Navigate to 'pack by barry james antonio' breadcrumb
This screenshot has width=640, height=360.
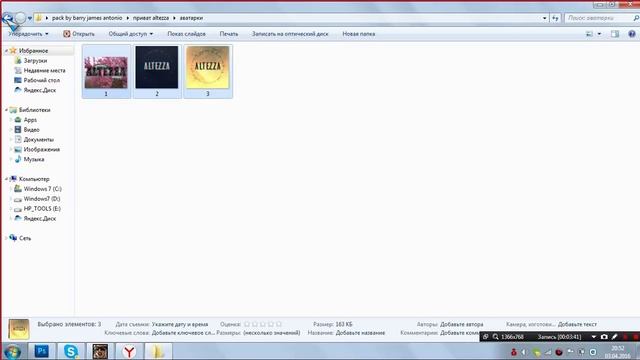click(x=87, y=18)
